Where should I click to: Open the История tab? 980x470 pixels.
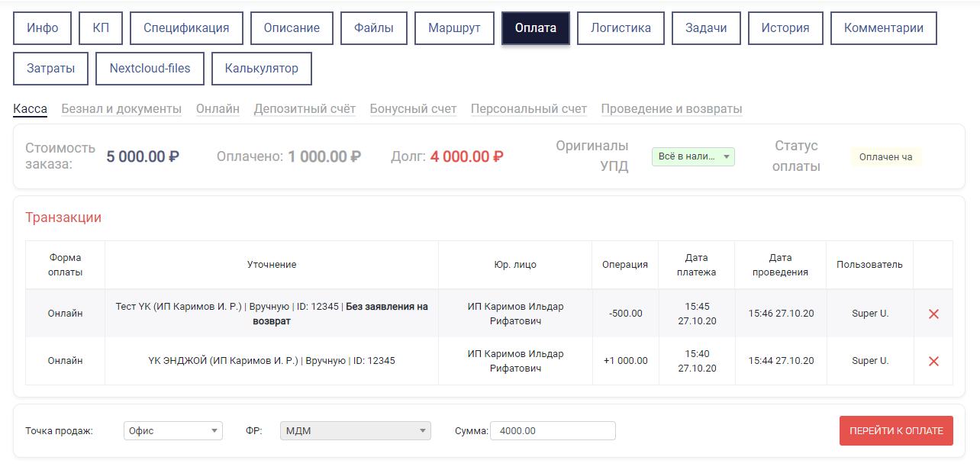pyautogui.click(x=785, y=28)
